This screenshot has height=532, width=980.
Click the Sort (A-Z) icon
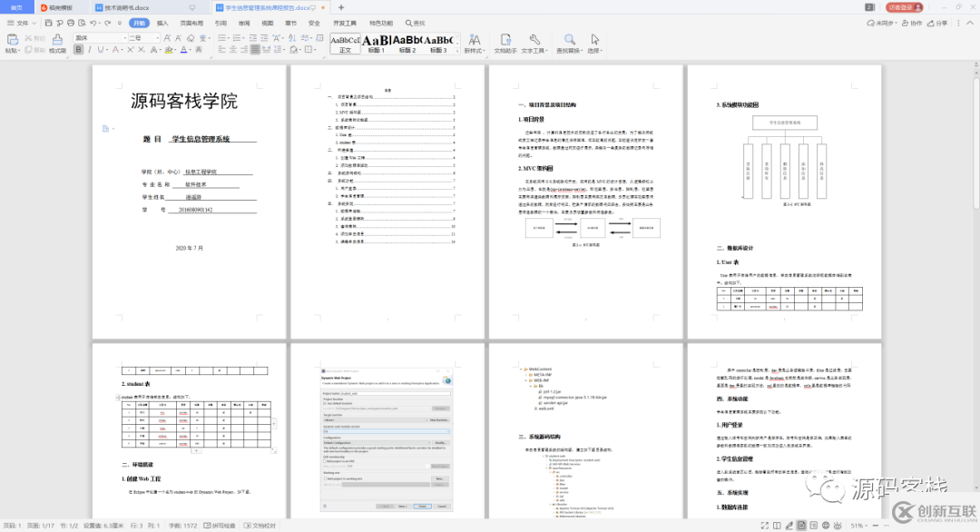(292, 37)
